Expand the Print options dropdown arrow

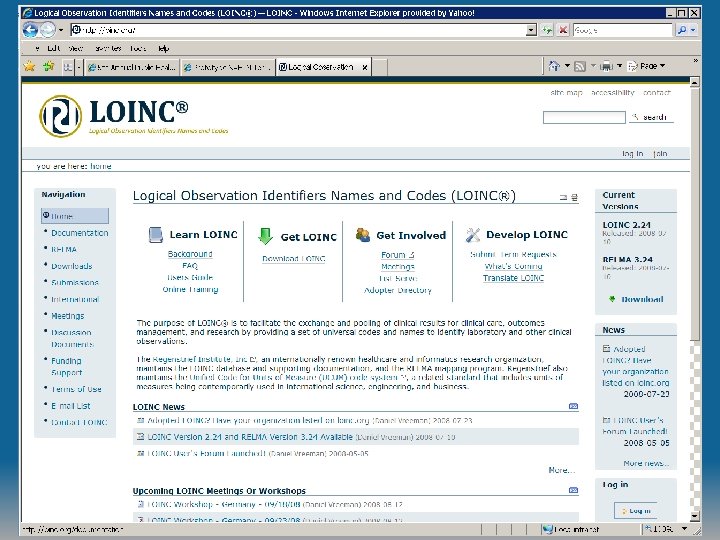pos(619,66)
